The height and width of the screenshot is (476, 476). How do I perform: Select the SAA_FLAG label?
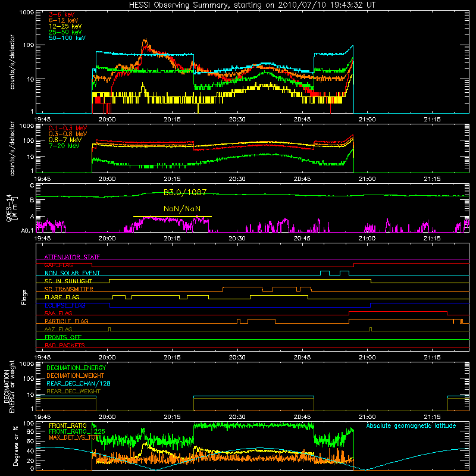[x=58, y=313]
